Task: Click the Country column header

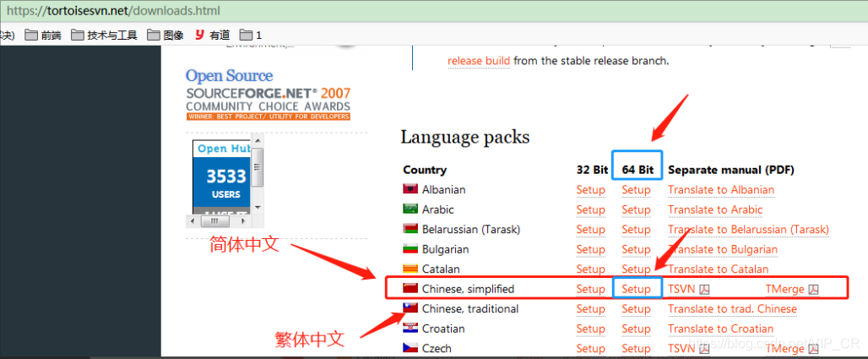Action: coord(425,170)
